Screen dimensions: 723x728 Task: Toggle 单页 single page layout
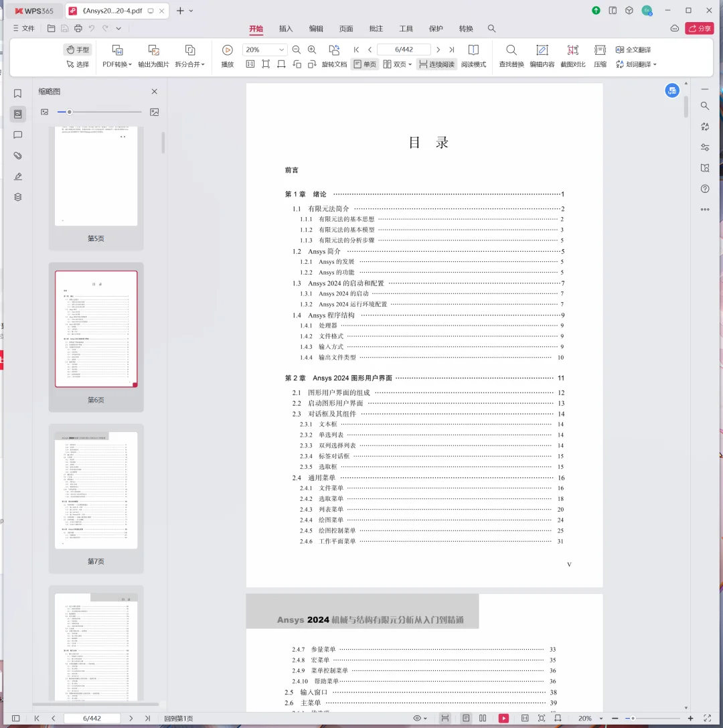point(365,64)
